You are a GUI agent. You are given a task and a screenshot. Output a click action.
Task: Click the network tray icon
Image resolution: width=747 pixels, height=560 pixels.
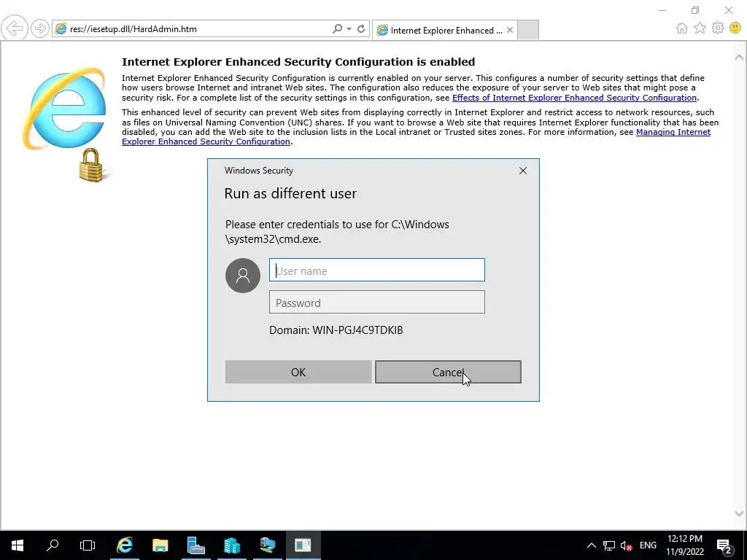[609, 545]
